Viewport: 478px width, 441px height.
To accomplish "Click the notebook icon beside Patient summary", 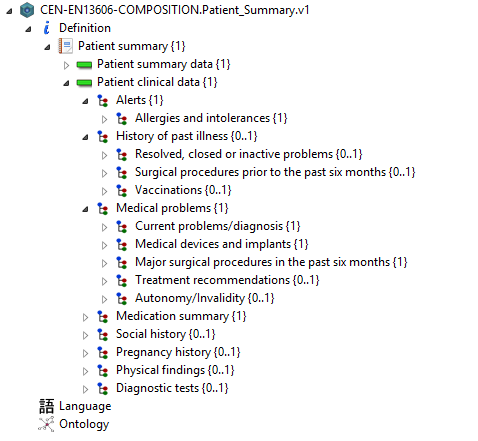I will tap(65, 46).
